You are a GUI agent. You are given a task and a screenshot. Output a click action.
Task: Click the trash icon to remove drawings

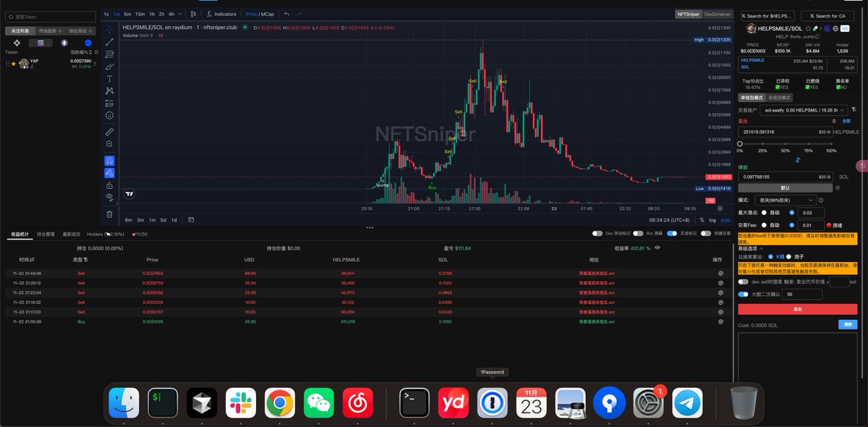tap(109, 213)
